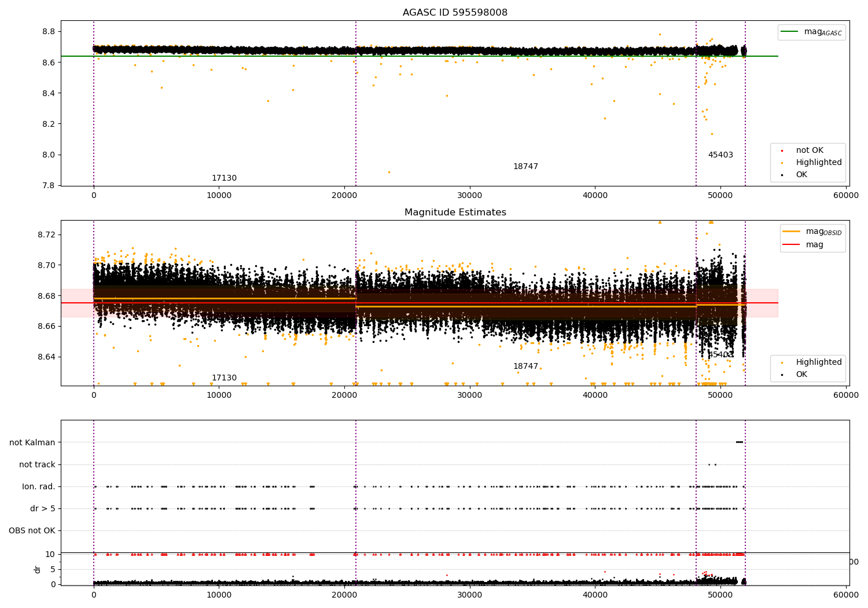Click the orange mag OBSID legend line
This screenshot has width=868, height=608.
coord(791,231)
